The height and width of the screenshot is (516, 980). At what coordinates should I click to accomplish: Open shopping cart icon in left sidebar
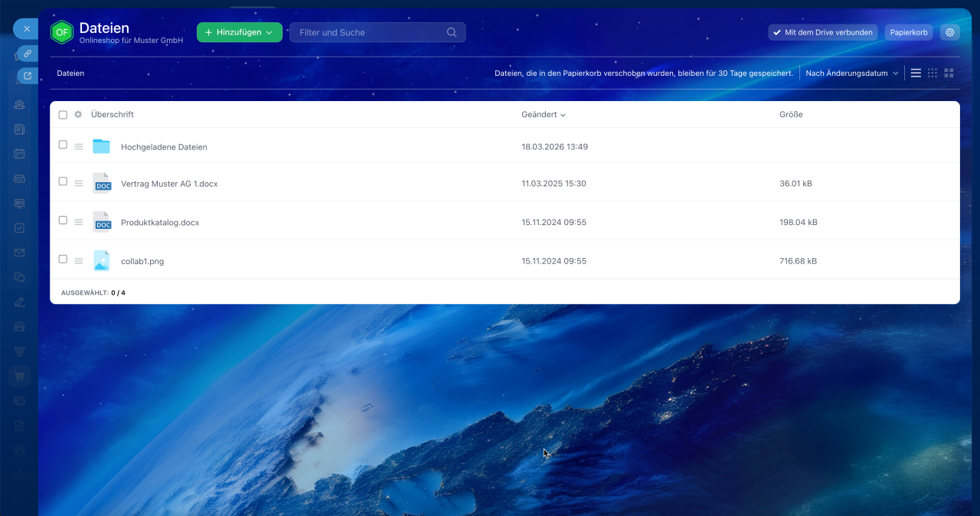point(20,375)
